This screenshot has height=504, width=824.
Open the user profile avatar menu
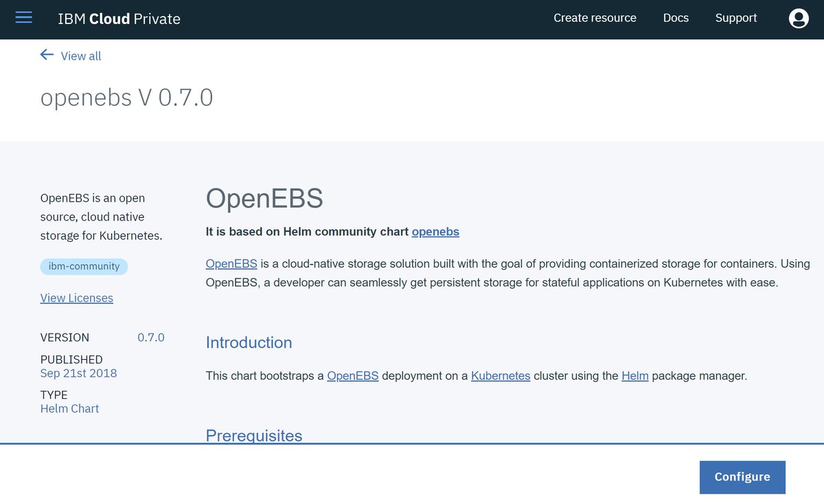pos(799,19)
